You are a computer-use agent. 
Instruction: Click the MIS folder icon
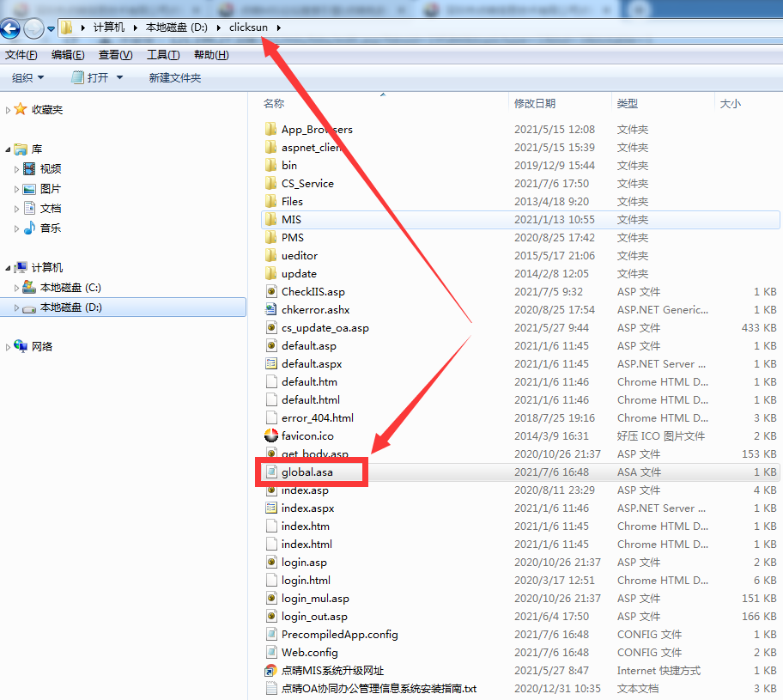[x=271, y=220]
